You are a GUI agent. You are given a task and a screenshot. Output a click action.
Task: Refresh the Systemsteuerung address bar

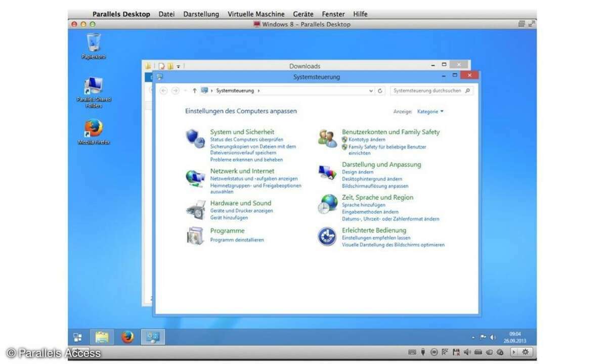click(380, 91)
